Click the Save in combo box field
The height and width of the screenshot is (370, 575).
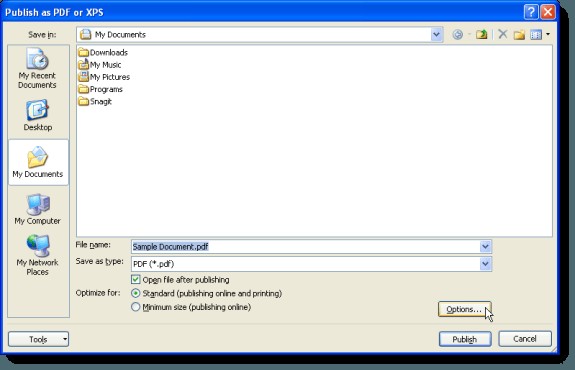pos(259,34)
